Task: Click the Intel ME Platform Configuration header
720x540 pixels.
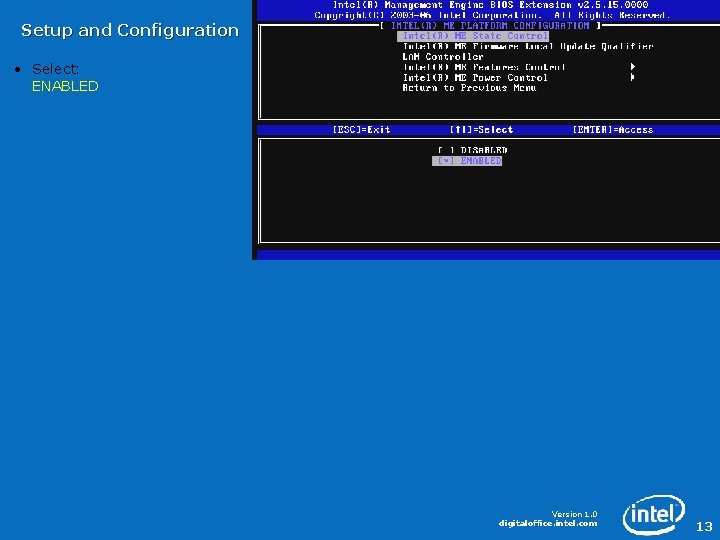Action: click(x=490, y=26)
